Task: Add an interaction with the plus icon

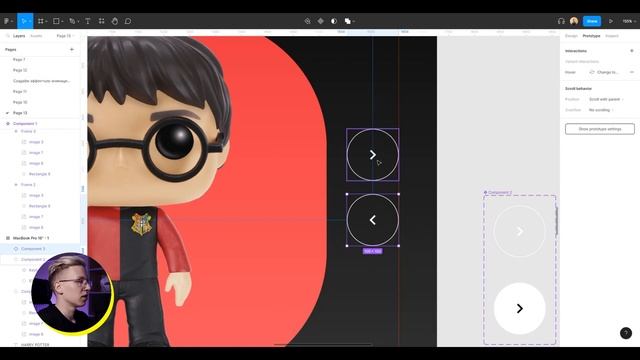Action: coord(631,51)
